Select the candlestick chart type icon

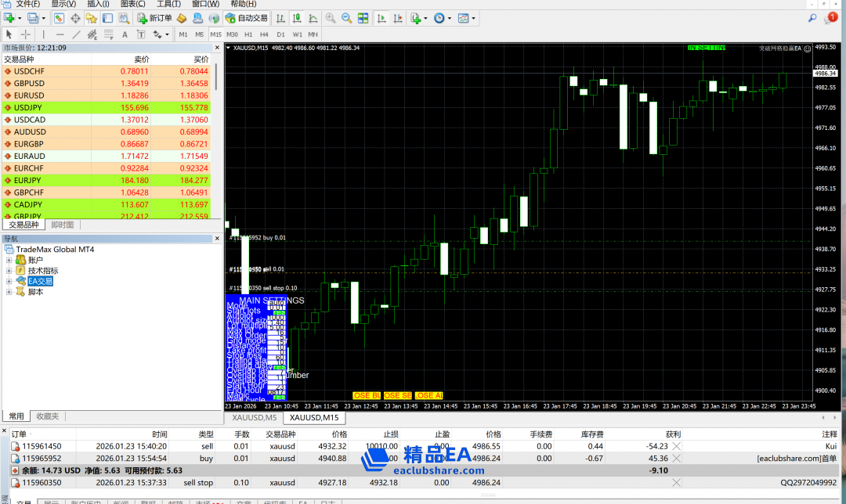click(298, 18)
